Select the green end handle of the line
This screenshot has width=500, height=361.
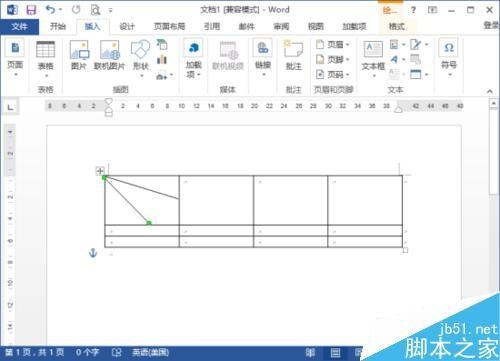pyautogui.click(x=149, y=223)
